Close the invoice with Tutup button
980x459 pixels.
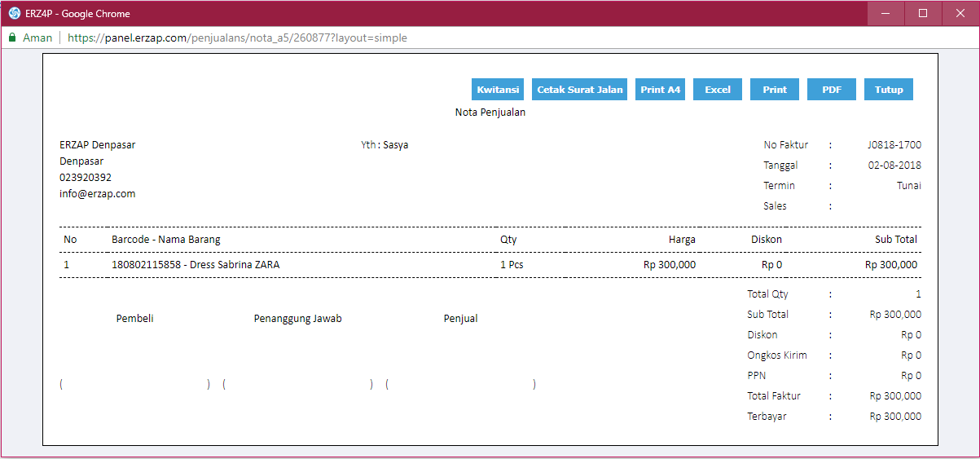coord(889,90)
